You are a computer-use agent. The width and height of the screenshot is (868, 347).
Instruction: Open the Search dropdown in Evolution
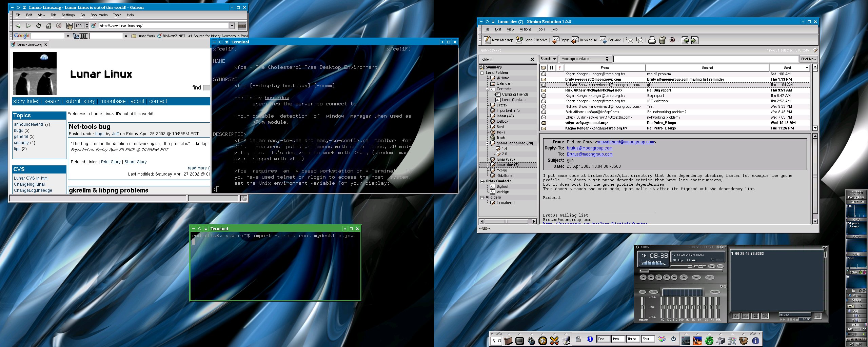(548, 59)
